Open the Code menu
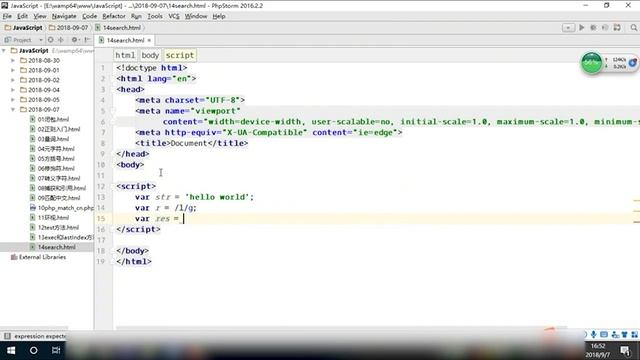 tap(89, 16)
